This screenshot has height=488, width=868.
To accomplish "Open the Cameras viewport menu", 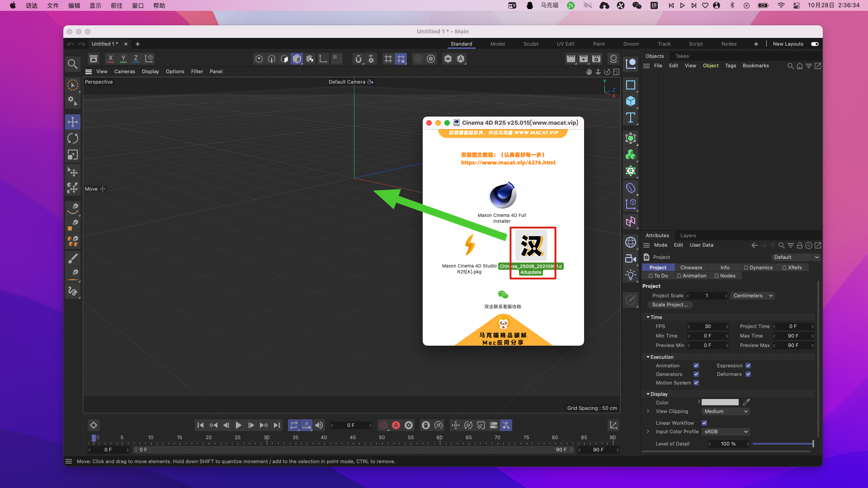I will 124,71.
